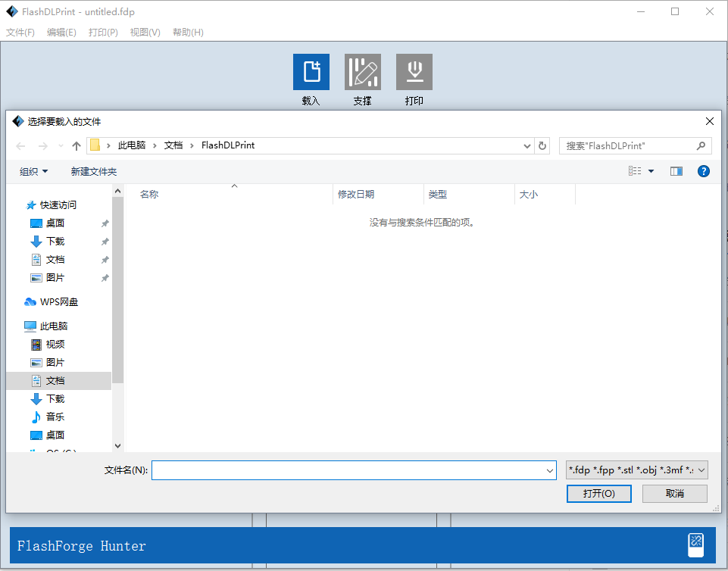728x571 pixels.
Task: Click 文档 in the address bar path
Action: pos(173,145)
